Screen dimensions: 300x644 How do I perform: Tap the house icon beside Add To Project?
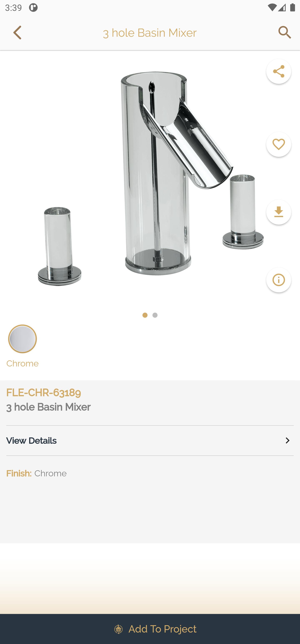[x=118, y=629]
